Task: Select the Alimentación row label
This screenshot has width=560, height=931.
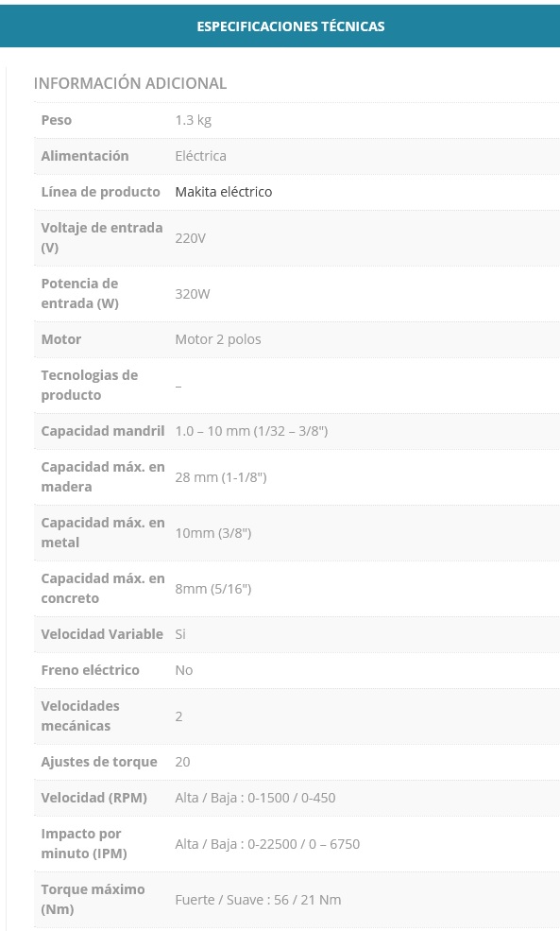Action: point(85,156)
